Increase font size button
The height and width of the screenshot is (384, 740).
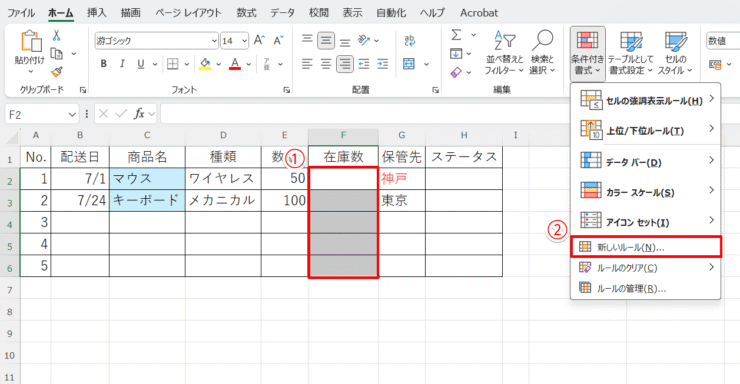(x=259, y=41)
